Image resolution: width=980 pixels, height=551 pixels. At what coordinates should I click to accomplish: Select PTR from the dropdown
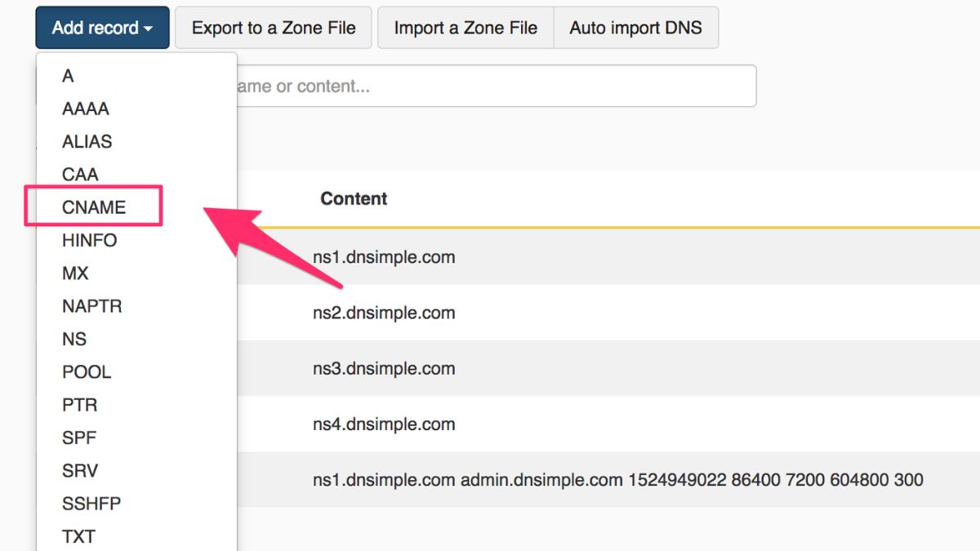[x=79, y=405]
